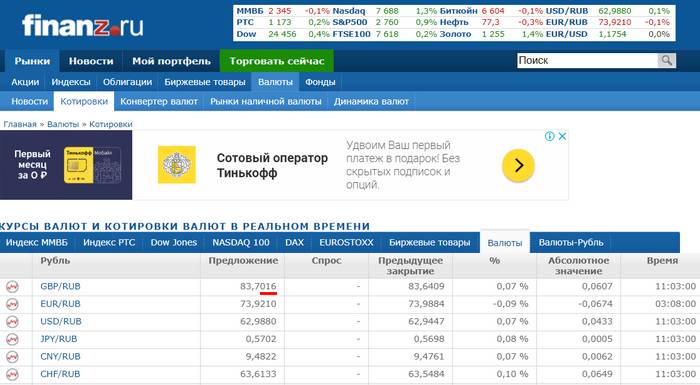Open the Новости main menu
The width and height of the screenshot is (700, 385).
(91, 61)
